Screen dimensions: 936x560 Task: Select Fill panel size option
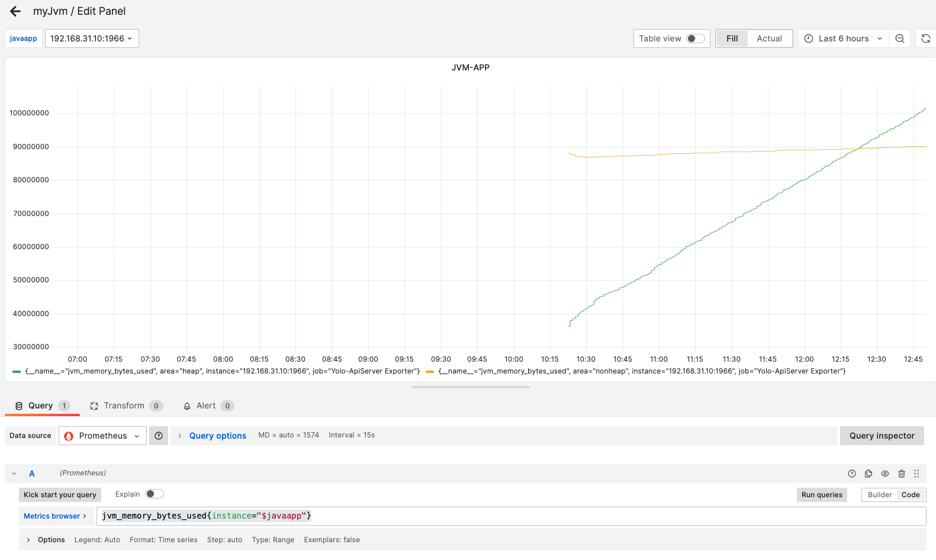[732, 38]
